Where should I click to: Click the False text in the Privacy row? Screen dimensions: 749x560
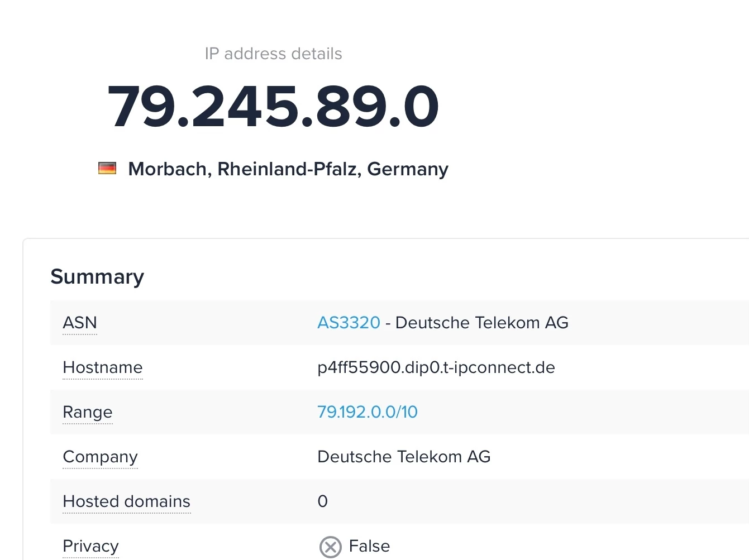coord(369,546)
